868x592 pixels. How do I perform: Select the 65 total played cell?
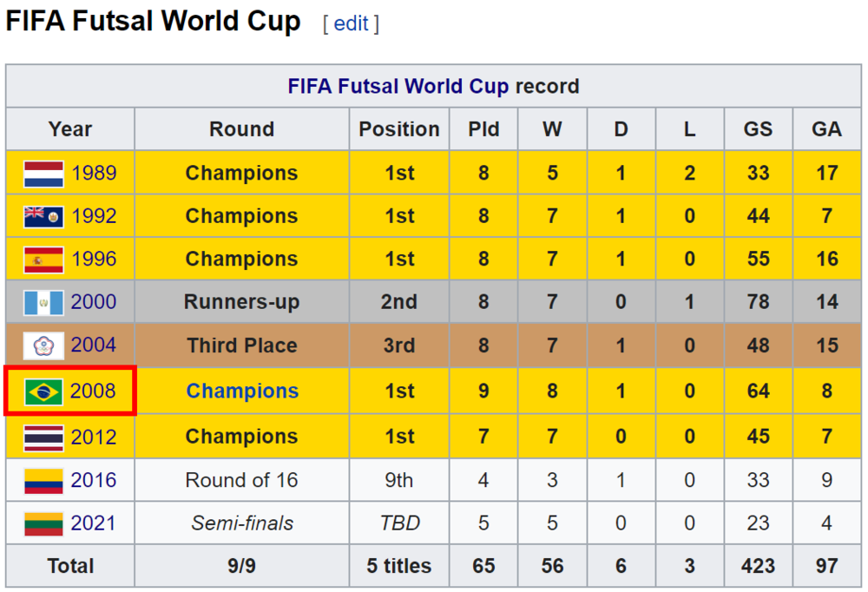tap(483, 566)
